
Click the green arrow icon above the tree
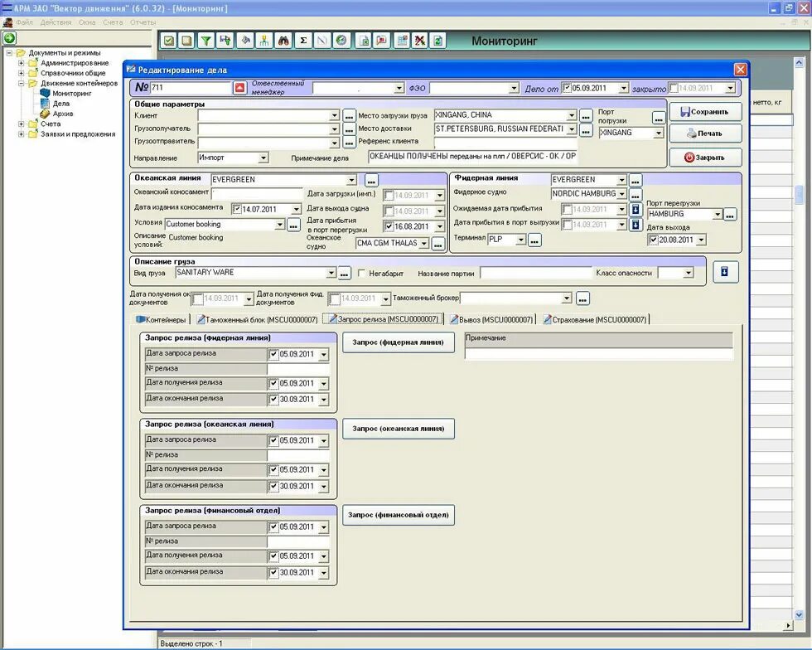coord(9,37)
